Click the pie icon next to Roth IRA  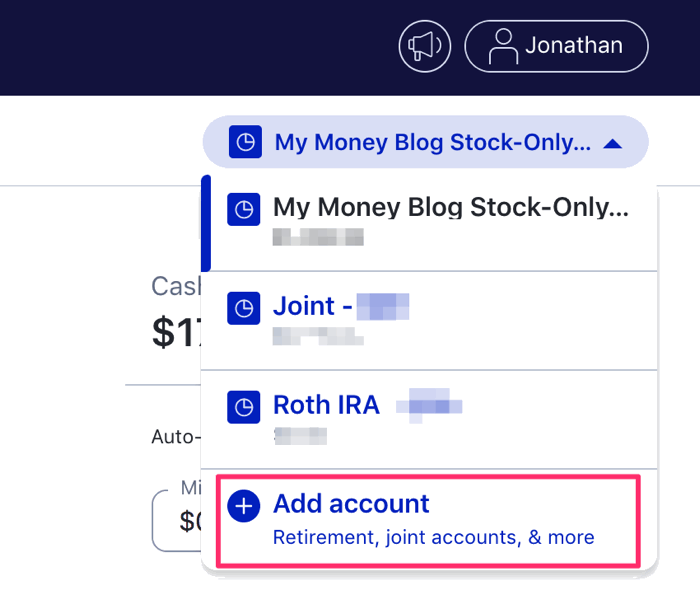coord(243,407)
